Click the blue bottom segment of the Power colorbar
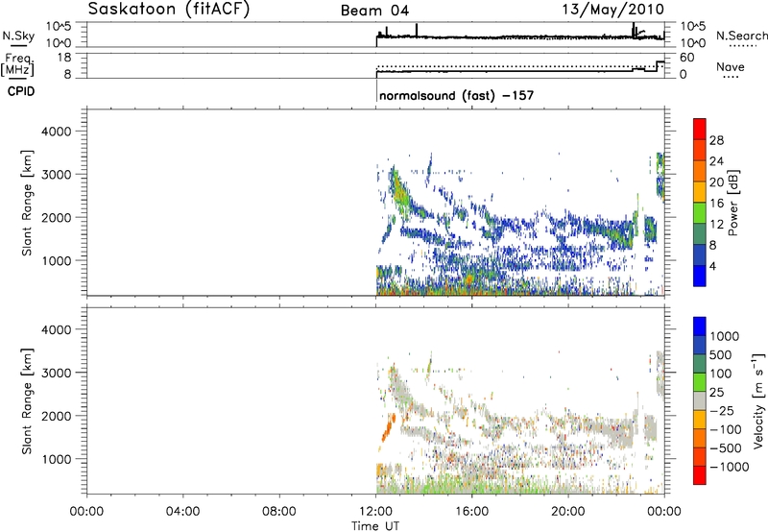 pos(700,276)
